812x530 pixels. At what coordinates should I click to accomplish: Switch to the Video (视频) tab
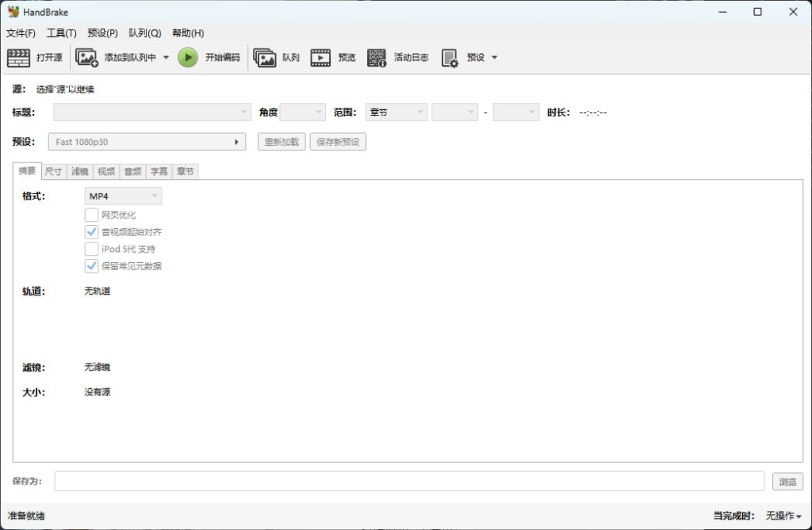click(x=105, y=171)
